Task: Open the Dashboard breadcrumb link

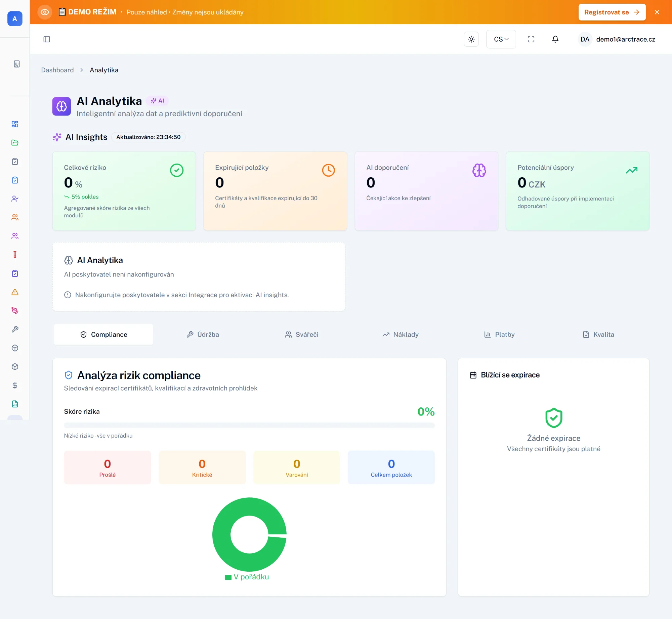Action: (57, 70)
